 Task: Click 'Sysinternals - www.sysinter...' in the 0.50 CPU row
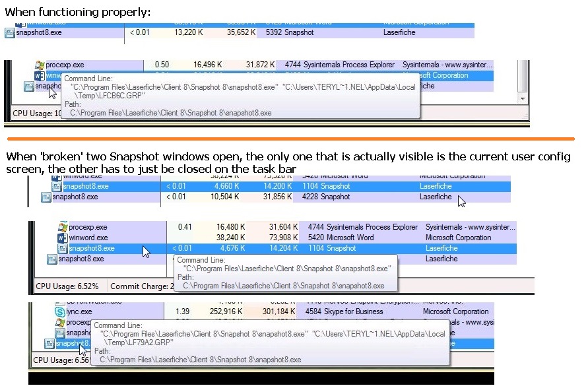(x=447, y=65)
